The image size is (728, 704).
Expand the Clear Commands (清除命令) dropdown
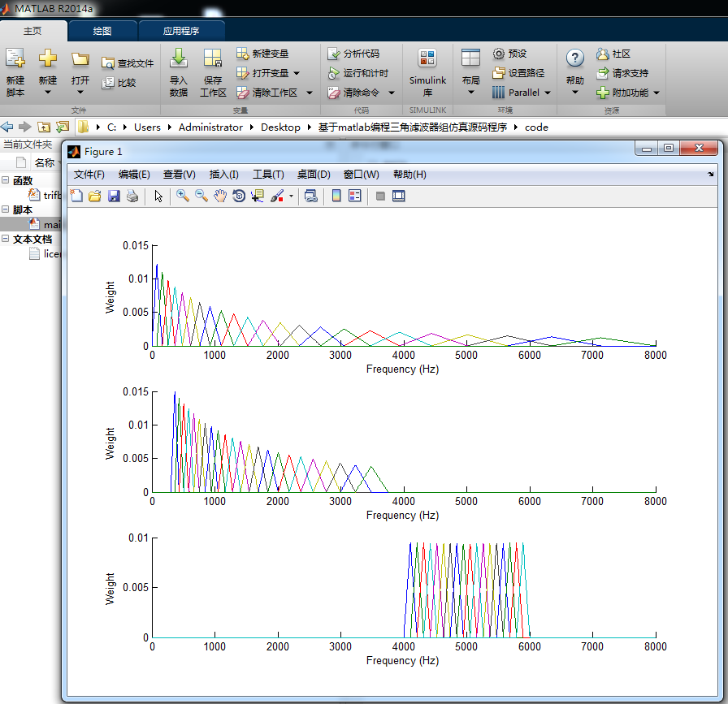[392, 93]
